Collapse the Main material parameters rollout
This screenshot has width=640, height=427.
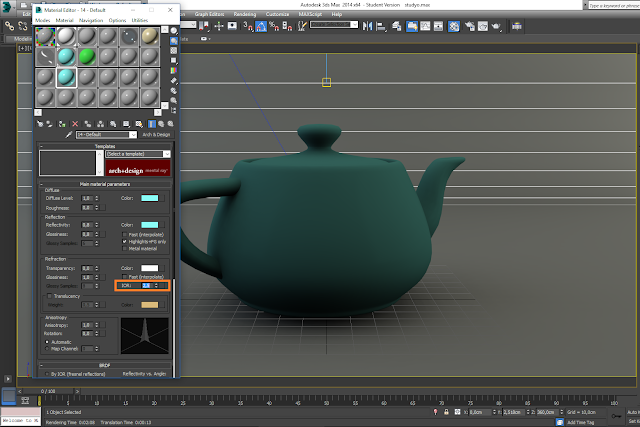pyautogui.click(x=106, y=182)
